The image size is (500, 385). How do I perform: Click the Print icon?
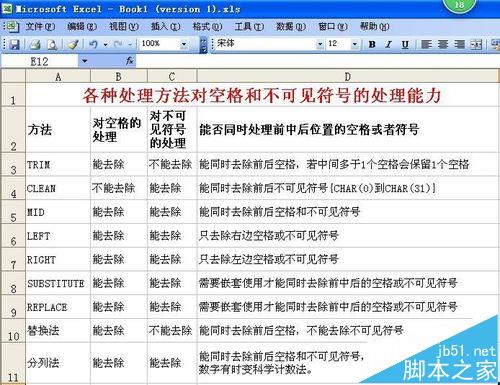(x=35, y=44)
